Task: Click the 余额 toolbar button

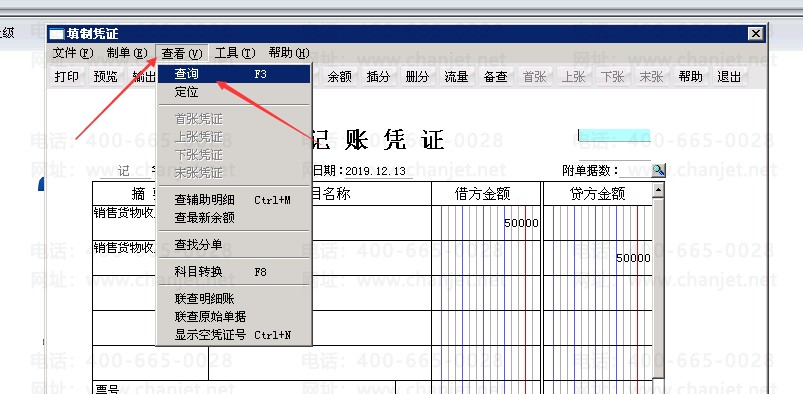Action: click(340, 77)
